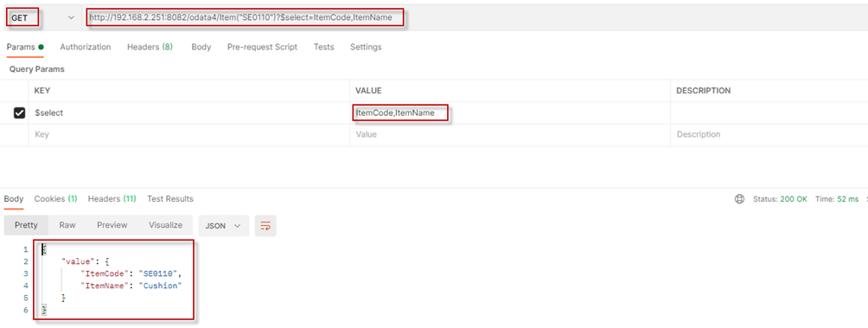Open the Settings tab
Viewport: 868px width, 328px height.
(366, 47)
